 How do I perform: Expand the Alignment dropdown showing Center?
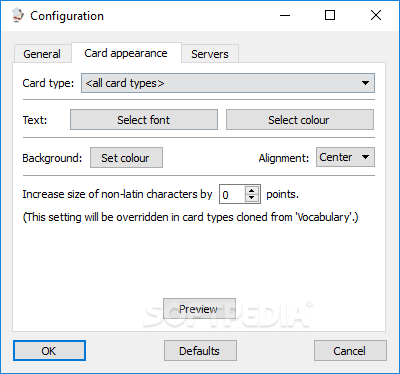(x=345, y=157)
